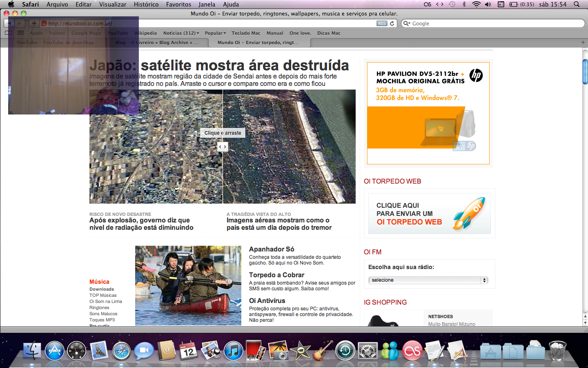The width and height of the screenshot is (588, 368).
Task: Show all bookmarks with book icon
Action: (8, 33)
